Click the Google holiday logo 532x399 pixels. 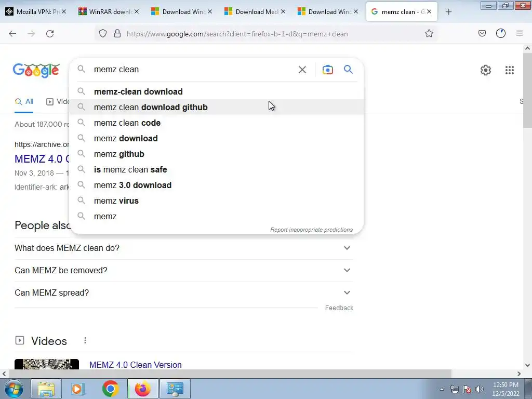coord(36,71)
